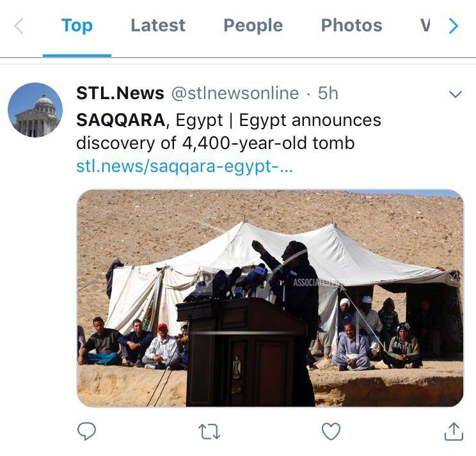Viewport: 476px width, 456px height.
Task: Switch to the Latest tab
Action: click(158, 26)
